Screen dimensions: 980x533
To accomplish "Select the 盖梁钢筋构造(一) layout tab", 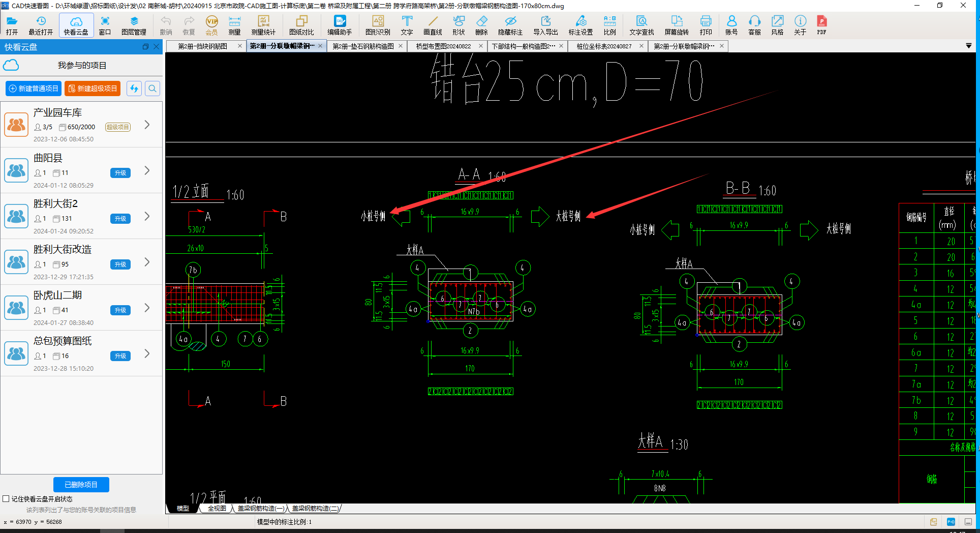I will click(x=261, y=508).
